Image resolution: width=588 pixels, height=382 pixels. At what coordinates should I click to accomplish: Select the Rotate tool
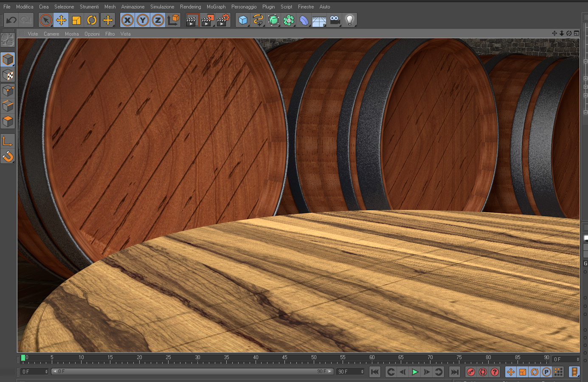tap(92, 20)
